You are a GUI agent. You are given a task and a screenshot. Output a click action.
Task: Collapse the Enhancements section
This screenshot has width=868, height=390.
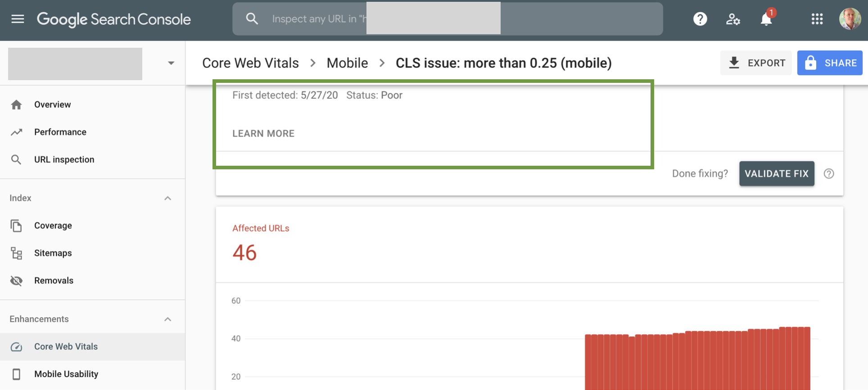[167, 319]
